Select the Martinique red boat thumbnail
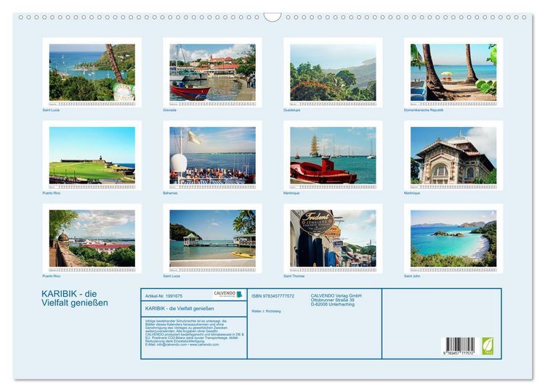The height and width of the screenshot is (392, 545). 333,155
